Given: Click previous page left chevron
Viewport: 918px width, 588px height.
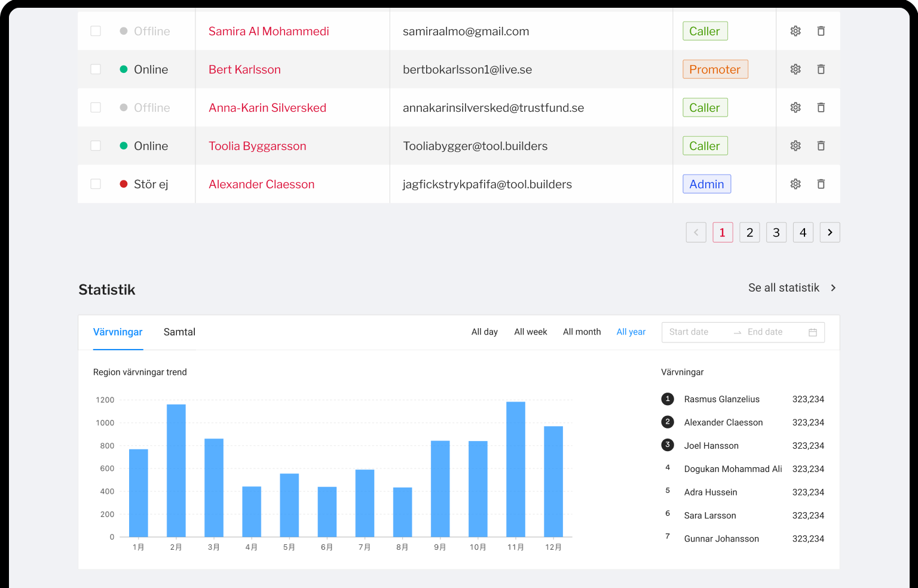Looking at the screenshot, I should point(696,232).
